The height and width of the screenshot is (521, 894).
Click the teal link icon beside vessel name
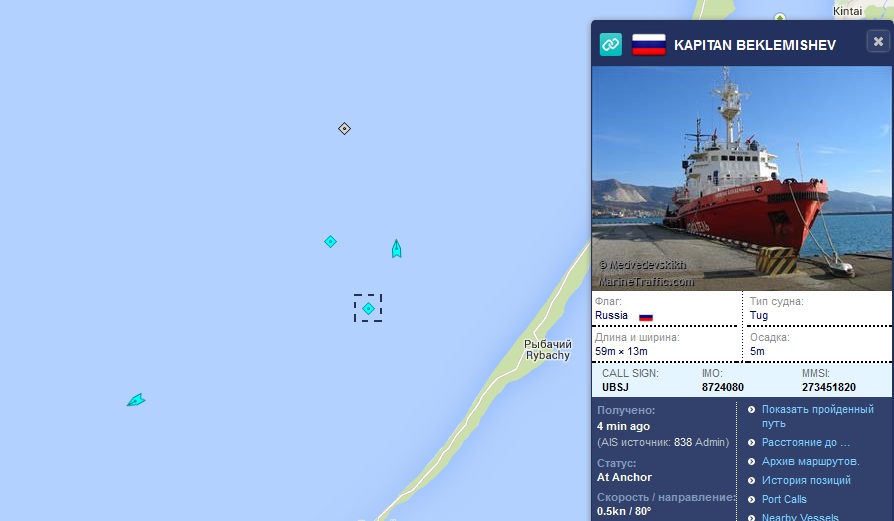(611, 44)
